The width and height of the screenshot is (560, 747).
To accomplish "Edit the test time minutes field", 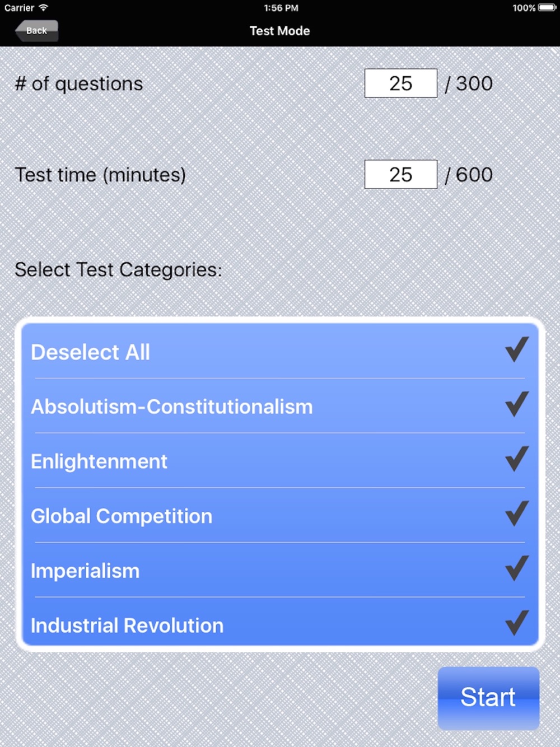I will 401,175.
